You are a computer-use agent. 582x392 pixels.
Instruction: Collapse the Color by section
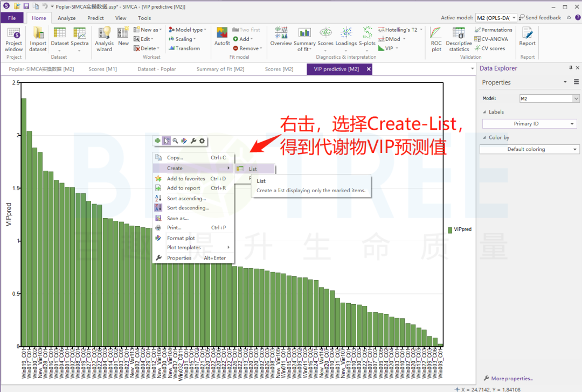484,137
